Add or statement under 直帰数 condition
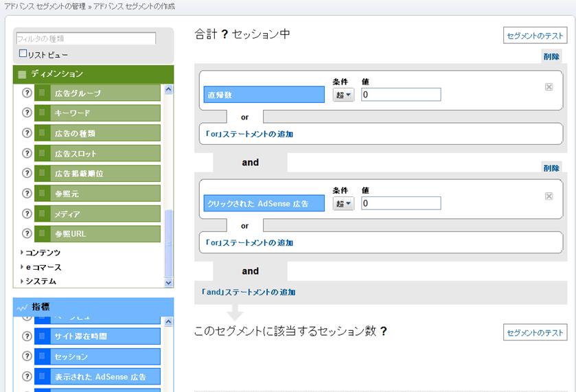This screenshot has width=576, height=392. tap(249, 134)
